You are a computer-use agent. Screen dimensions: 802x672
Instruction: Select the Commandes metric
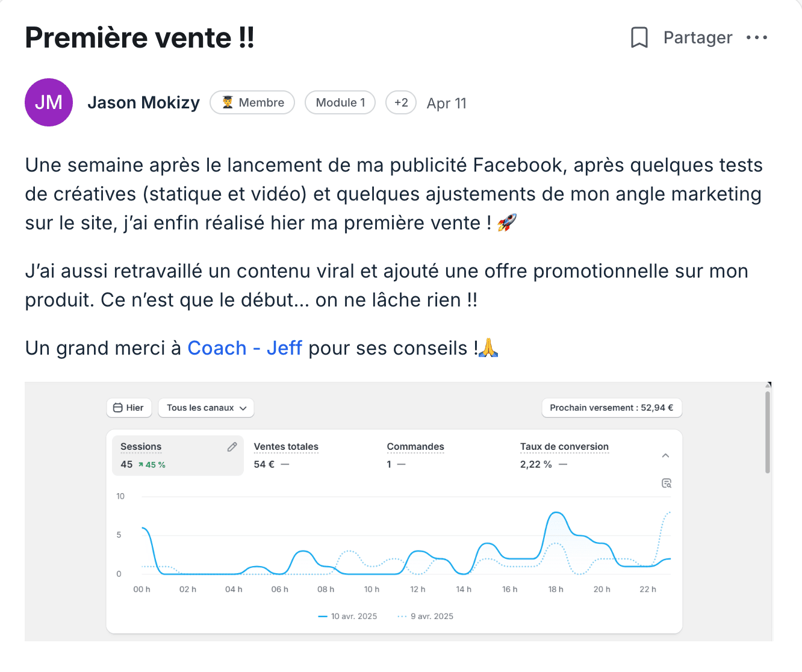coord(415,455)
